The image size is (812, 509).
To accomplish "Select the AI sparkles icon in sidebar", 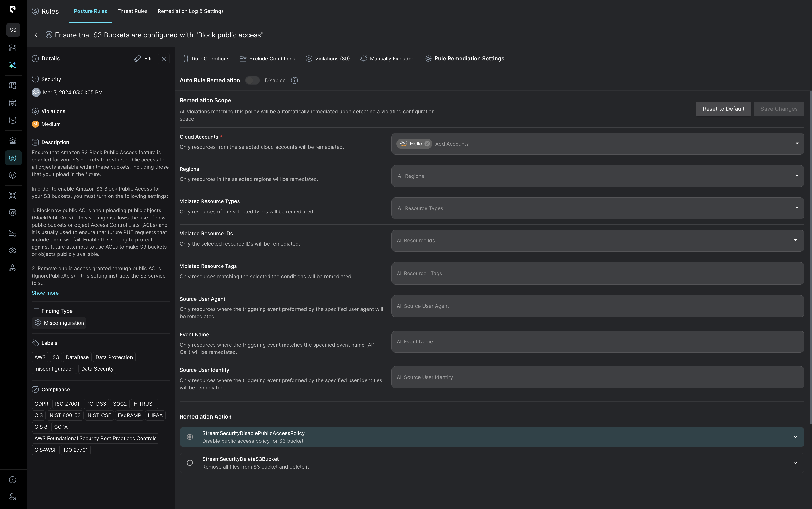I will coord(13,65).
